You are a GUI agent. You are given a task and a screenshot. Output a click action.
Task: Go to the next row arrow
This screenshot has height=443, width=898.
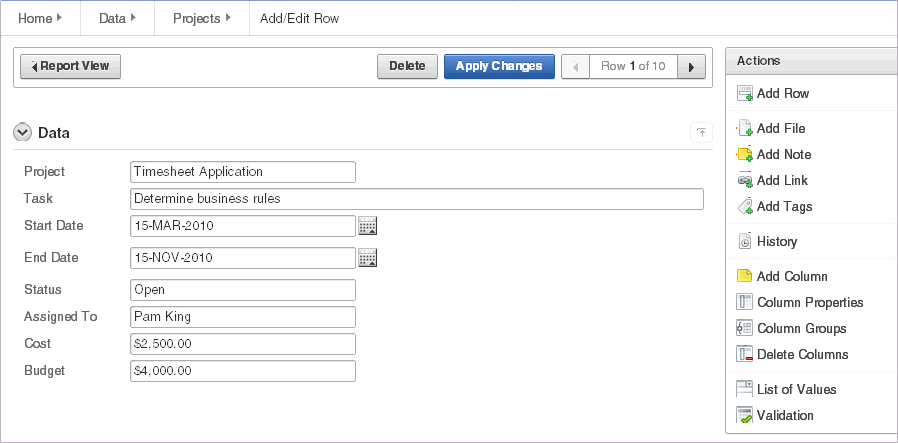pyautogui.click(x=691, y=67)
